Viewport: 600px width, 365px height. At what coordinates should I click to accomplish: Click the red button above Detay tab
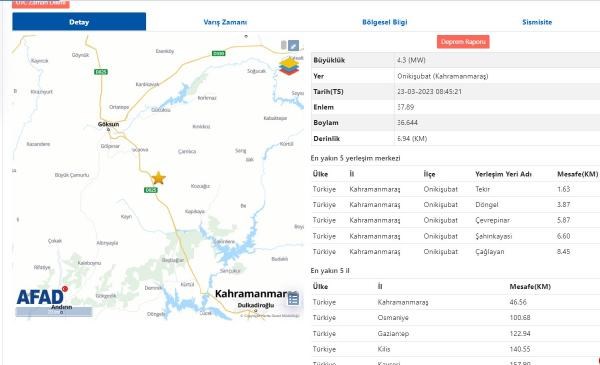click(x=41, y=3)
